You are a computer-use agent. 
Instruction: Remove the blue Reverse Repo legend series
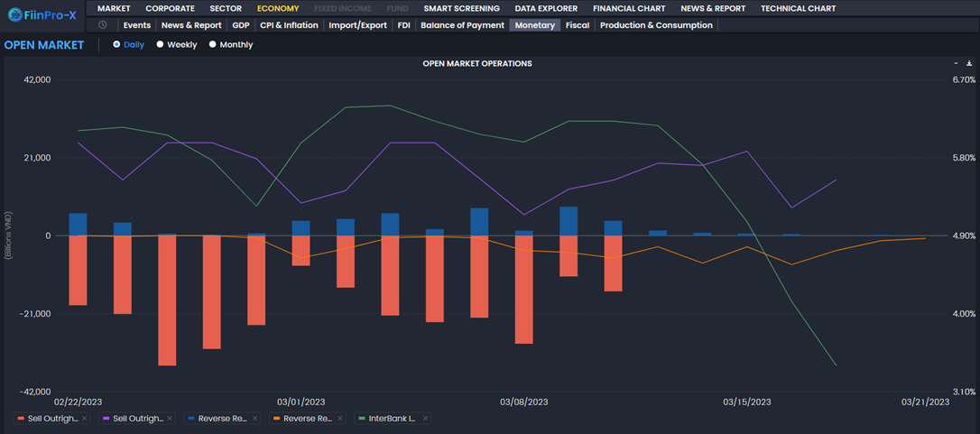pyautogui.click(x=254, y=419)
